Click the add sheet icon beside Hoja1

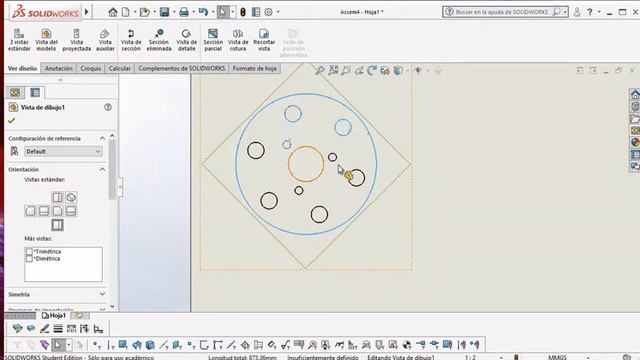pyautogui.click(x=79, y=316)
